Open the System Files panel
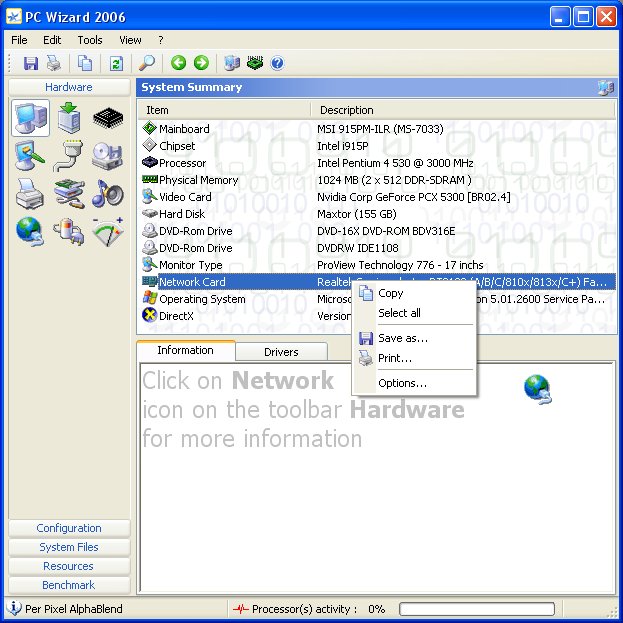Screen dimensions: 623x623 69,547
